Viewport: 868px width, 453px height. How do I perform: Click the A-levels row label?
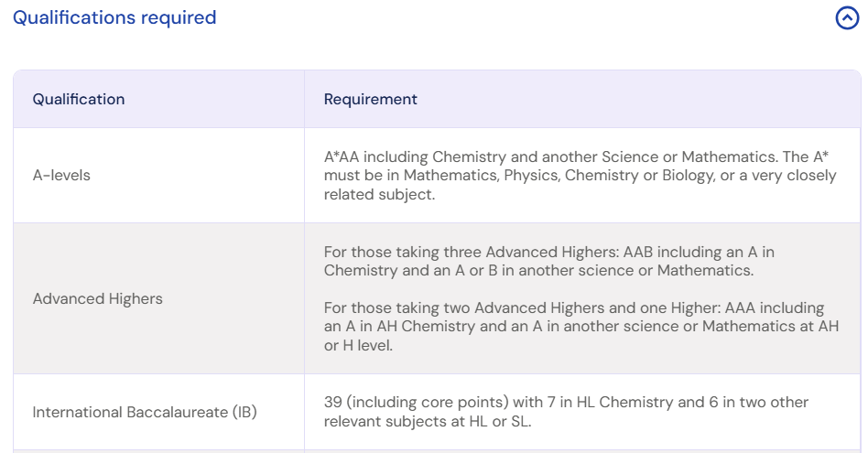(x=61, y=176)
